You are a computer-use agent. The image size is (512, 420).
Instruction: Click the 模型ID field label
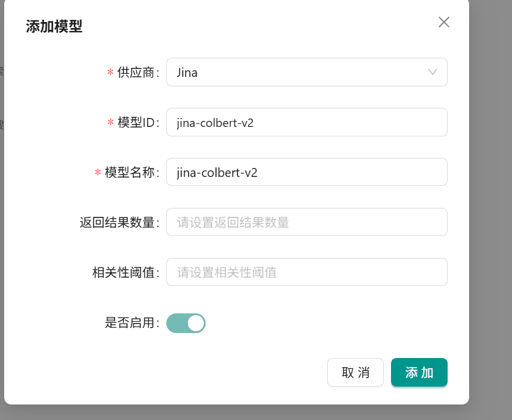(137, 123)
